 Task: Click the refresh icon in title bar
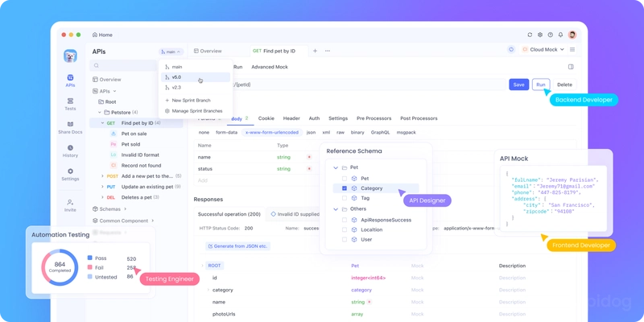(x=530, y=35)
